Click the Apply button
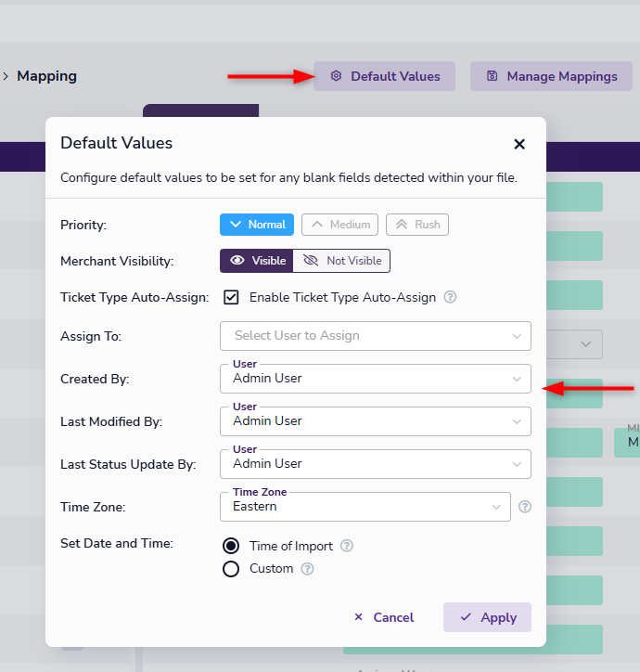 pyautogui.click(x=487, y=617)
